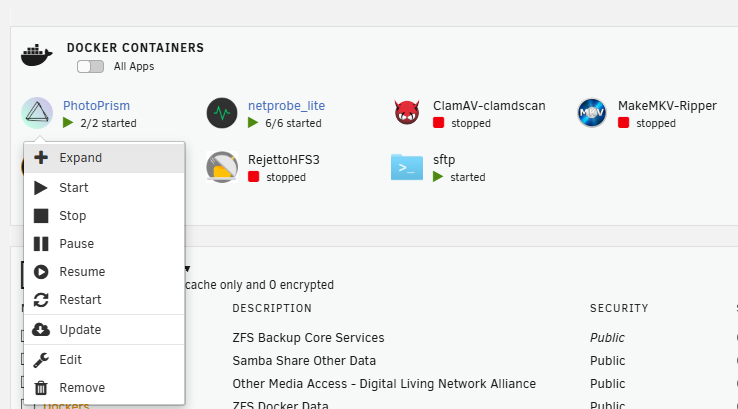Choose Stop in the context menu
Screen dimensions: 738x409
pos(104,216)
